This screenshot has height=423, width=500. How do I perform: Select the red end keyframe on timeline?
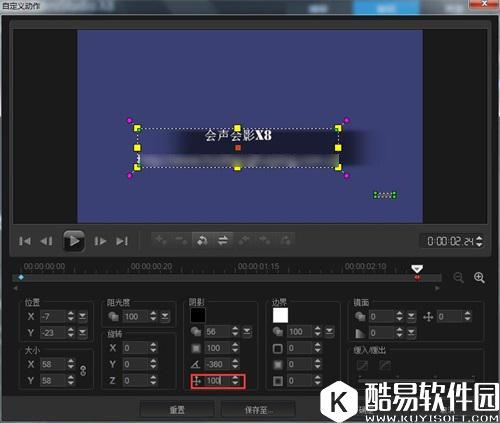[417, 277]
